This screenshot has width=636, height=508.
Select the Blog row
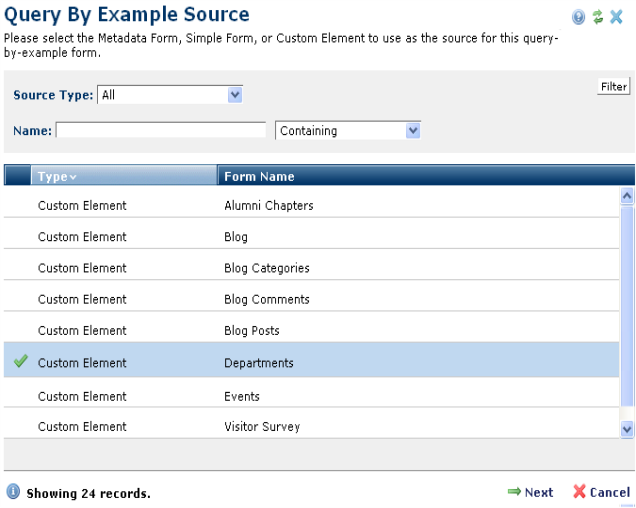coord(236,237)
